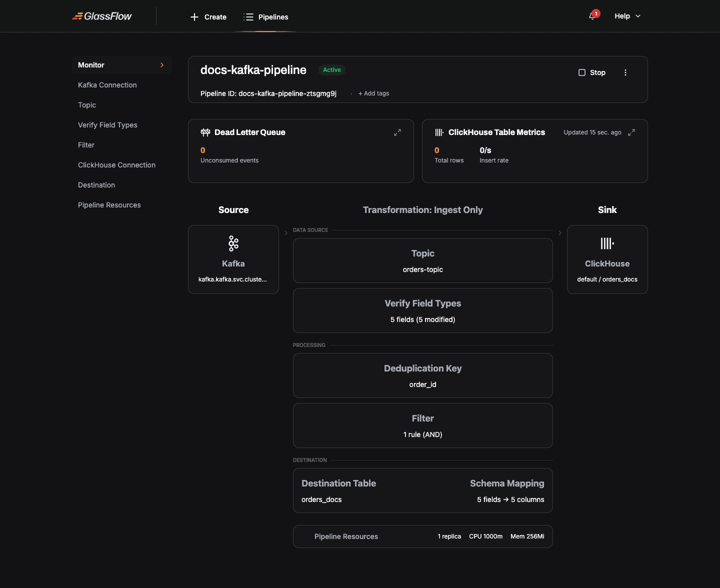Click the 0/s Insert rate value

pyautogui.click(x=485, y=150)
